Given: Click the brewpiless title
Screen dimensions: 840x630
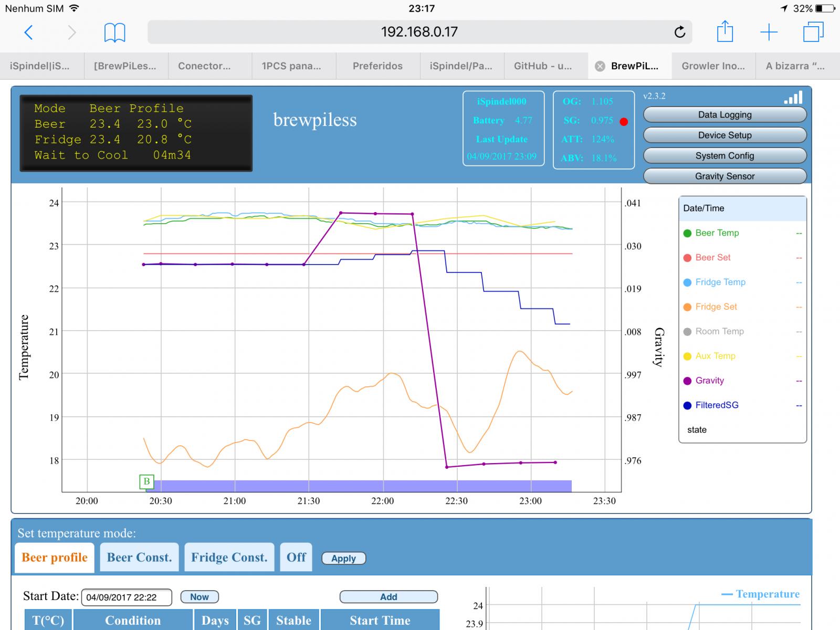Looking at the screenshot, I should tap(315, 120).
